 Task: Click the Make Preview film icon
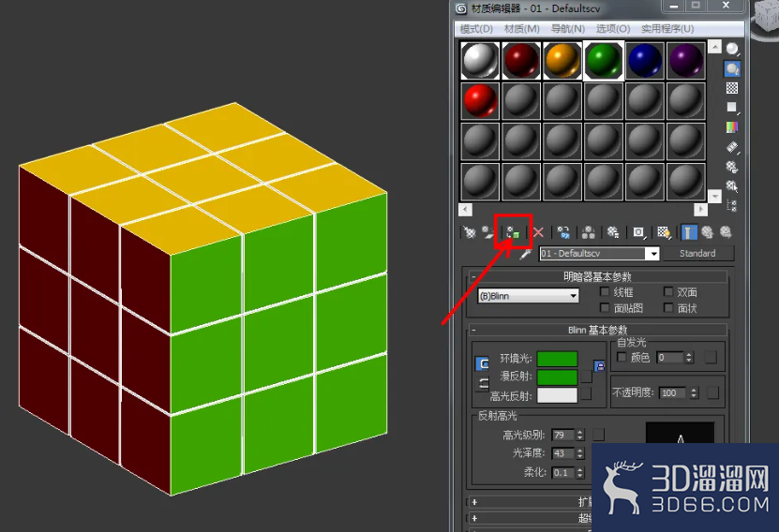coord(732,147)
